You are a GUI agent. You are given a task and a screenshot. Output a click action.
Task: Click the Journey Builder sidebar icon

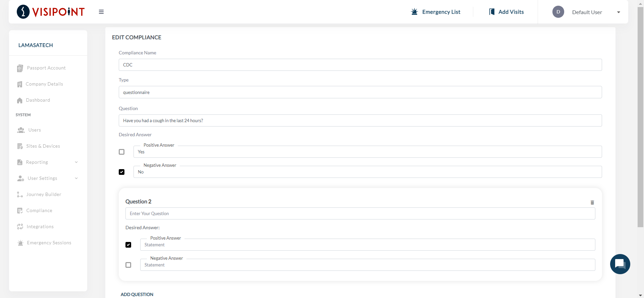click(20, 195)
